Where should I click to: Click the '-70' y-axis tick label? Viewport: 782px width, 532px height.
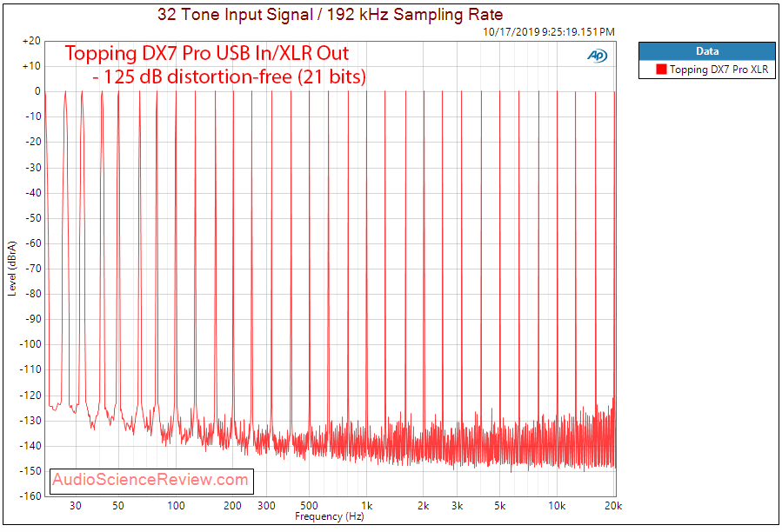coord(32,269)
